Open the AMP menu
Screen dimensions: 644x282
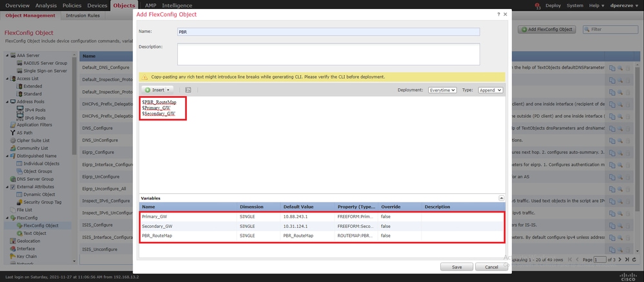click(x=150, y=5)
